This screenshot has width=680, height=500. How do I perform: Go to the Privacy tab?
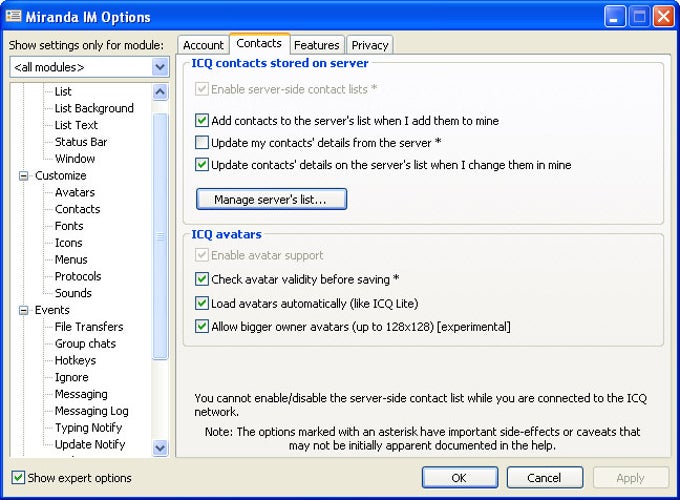pyautogui.click(x=369, y=45)
